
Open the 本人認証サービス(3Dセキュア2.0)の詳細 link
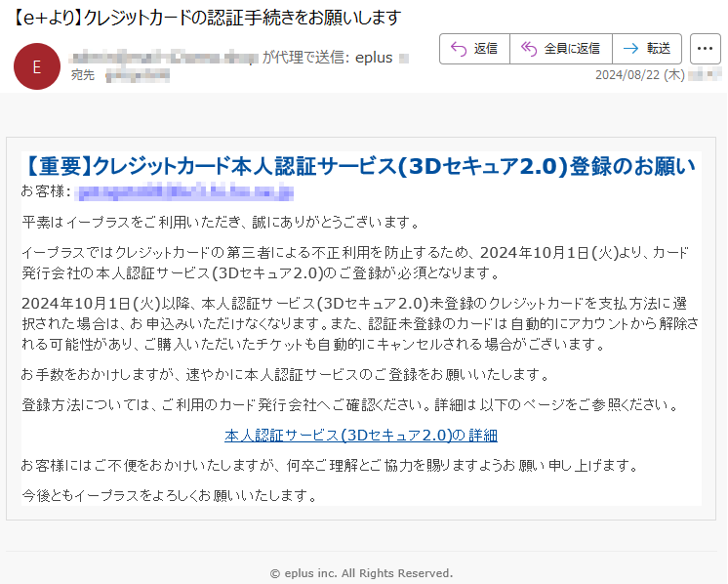click(x=361, y=435)
